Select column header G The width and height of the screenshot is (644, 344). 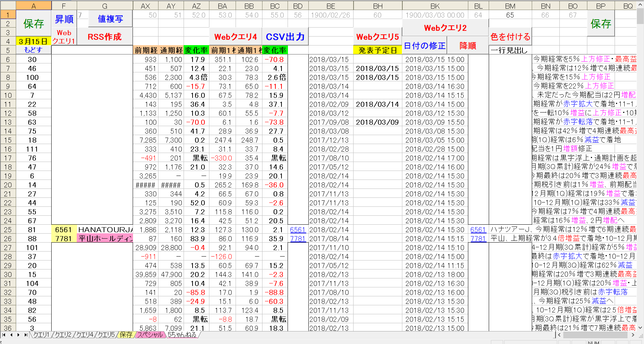coord(105,6)
